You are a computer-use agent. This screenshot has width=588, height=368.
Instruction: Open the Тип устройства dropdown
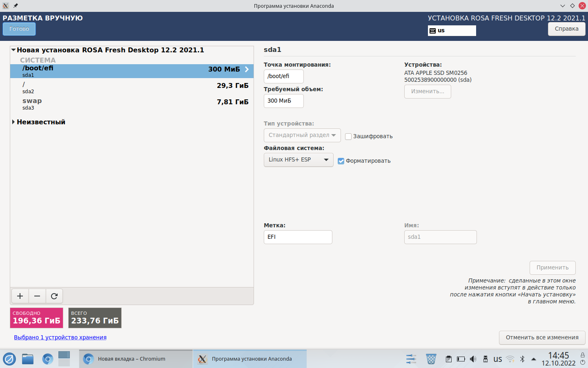tap(302, 135)
